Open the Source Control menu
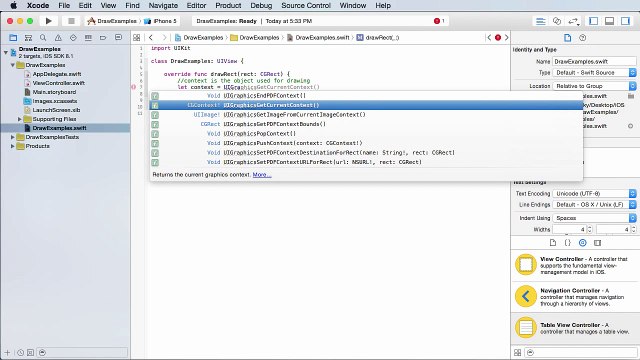The width and height of the screenshot is (640, 360). (x=306, y=5)
